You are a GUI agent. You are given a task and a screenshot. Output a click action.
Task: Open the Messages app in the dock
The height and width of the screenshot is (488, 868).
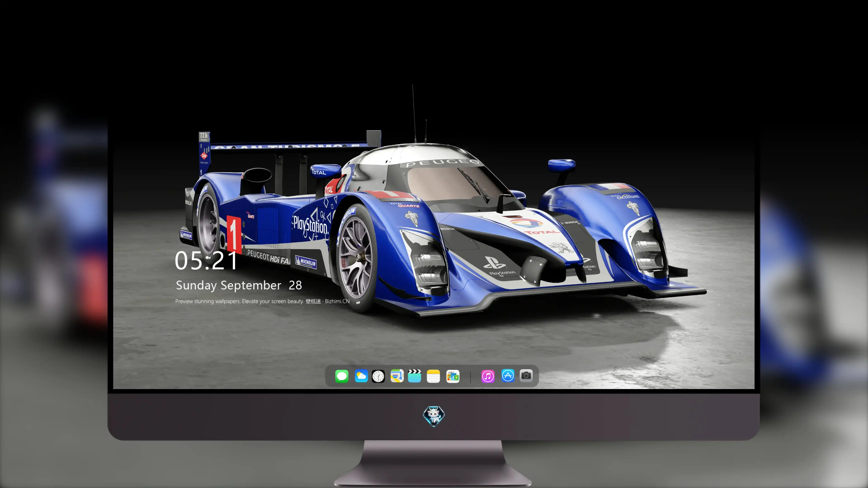[x=342, y=376]
